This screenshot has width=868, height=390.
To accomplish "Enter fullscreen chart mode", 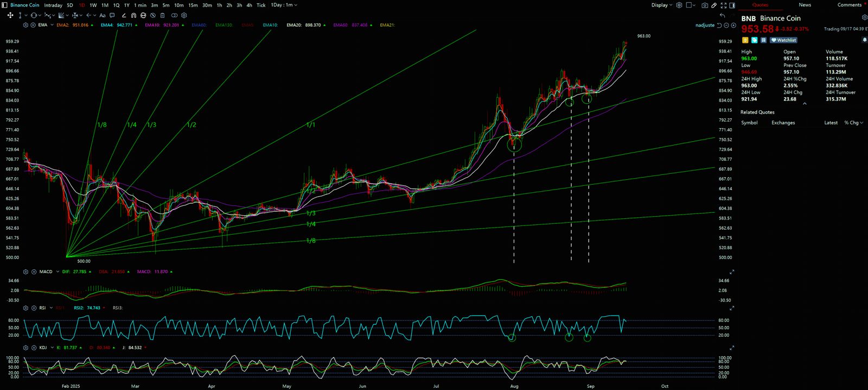I will [x=723, y=5].
